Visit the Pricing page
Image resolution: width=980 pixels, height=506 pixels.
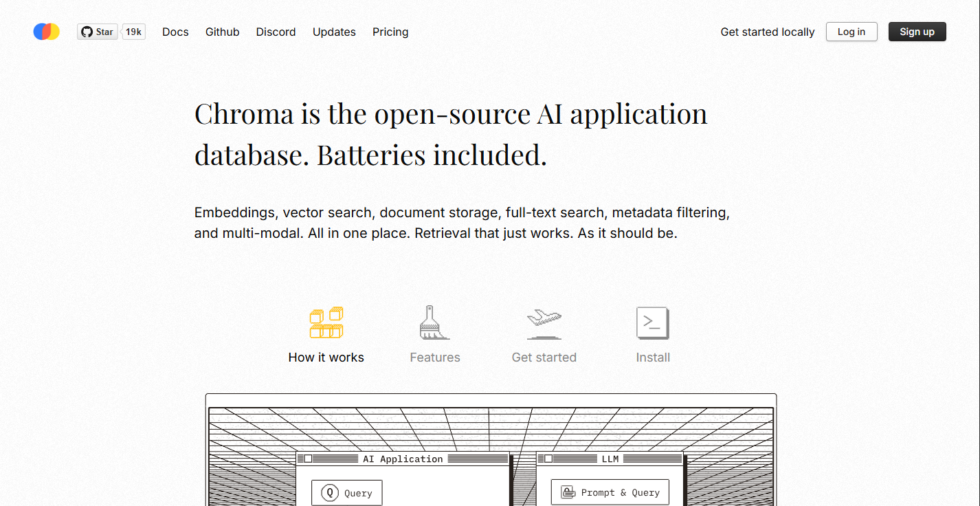pos(390,32)
